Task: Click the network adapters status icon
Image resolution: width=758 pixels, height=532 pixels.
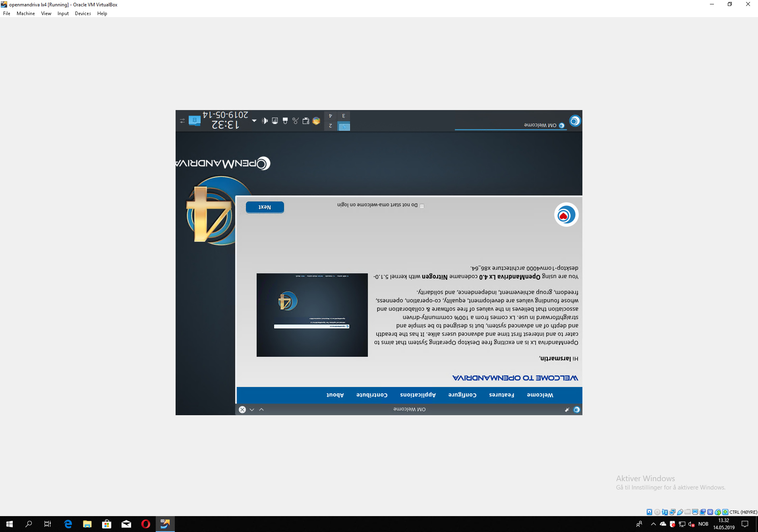Action: [x=672, y=512]
